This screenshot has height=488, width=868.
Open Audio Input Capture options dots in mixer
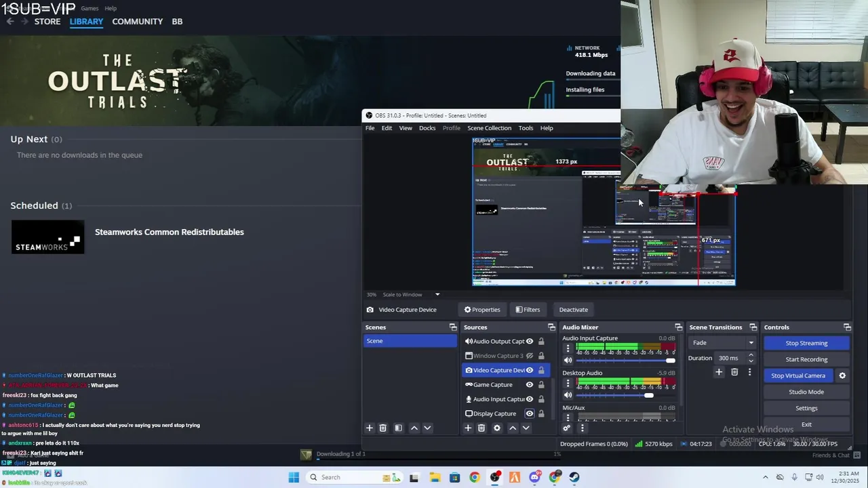click(x=568, y=348)
